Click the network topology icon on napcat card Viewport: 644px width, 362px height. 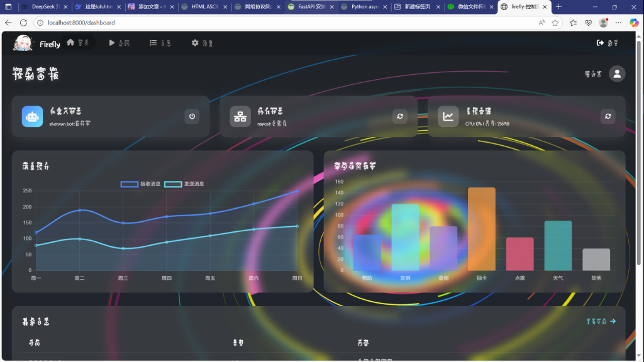pos(240,116)
